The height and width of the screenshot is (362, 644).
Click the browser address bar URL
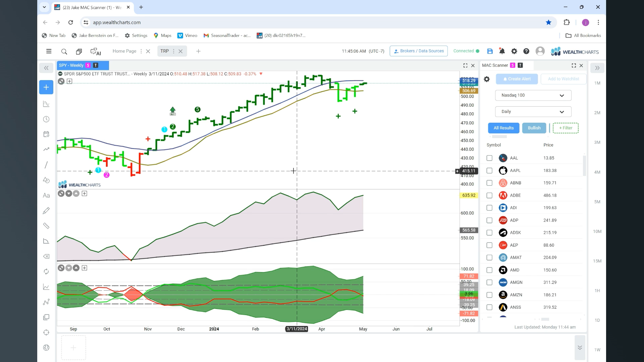coord(117,22)
